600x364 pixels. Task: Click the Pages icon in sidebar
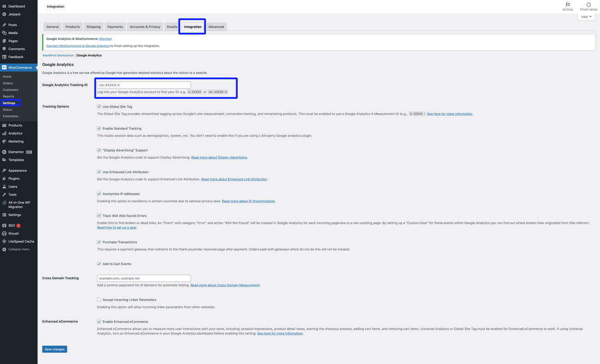coord(4,41)
